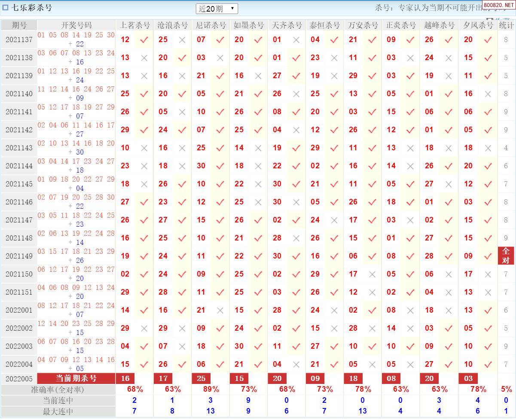Image resolution: width=516 pixels, height=420 pixels.
Task: Select the 尼诺杀号 column header
Action: pos(211,25)
